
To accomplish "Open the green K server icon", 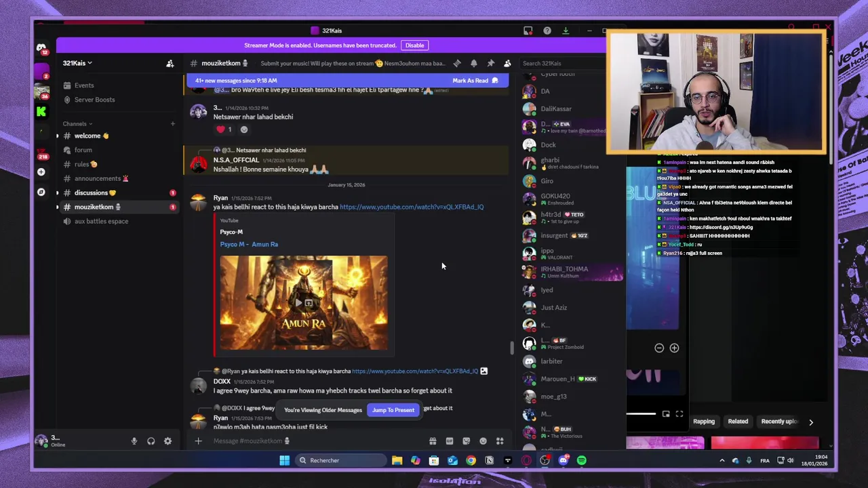I will [x=41, y=112].
